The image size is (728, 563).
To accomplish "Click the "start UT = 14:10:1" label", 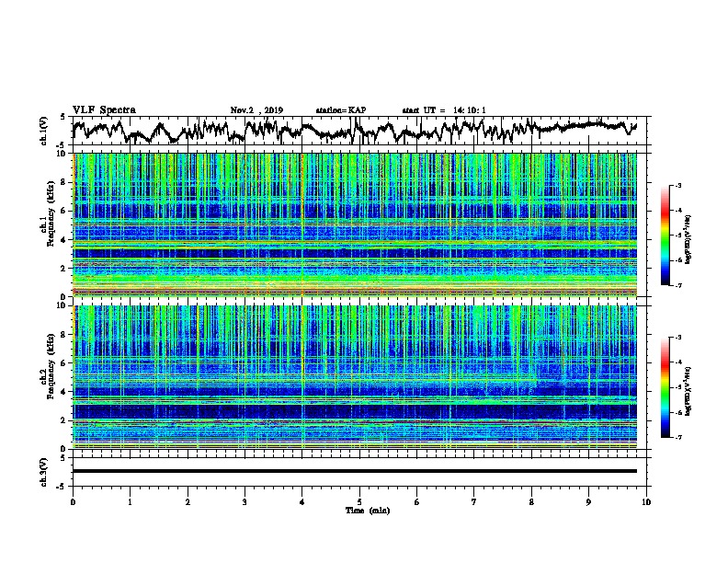I will 444,110.
